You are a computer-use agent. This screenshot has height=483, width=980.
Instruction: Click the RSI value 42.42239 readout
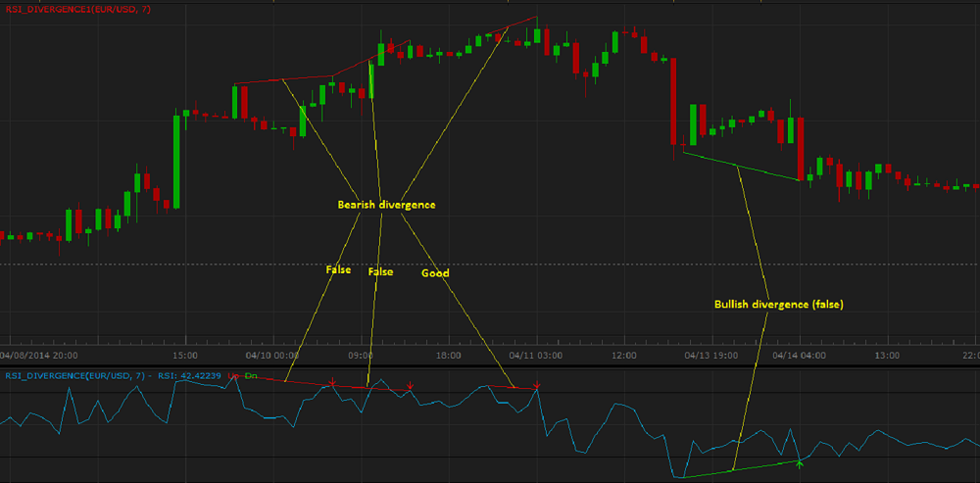point(200,375)
